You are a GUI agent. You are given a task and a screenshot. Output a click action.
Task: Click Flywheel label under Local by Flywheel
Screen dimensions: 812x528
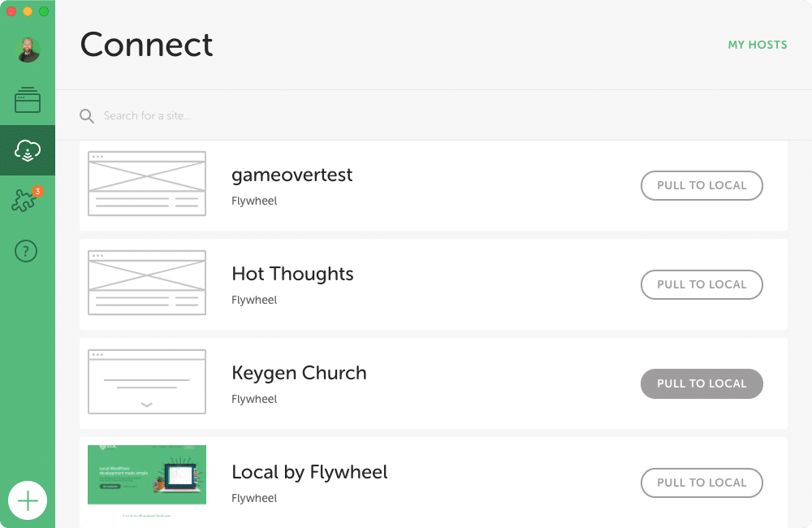pyautogui.click(x=254, y=498)
